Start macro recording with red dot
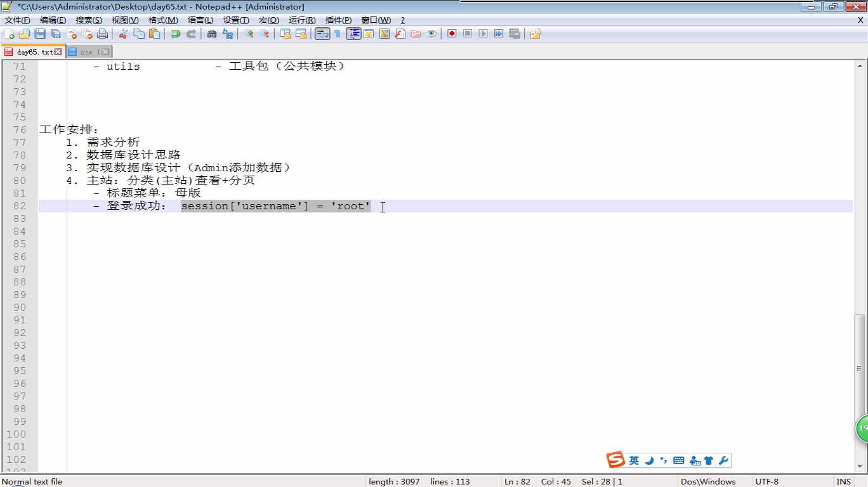This screenshot has width=868, height=487. coord(452,34)
